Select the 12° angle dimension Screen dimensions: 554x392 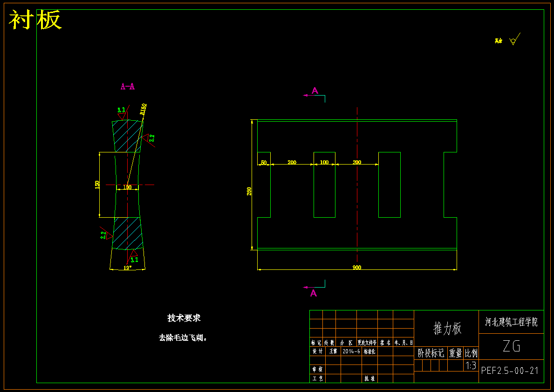pos(128,268)
